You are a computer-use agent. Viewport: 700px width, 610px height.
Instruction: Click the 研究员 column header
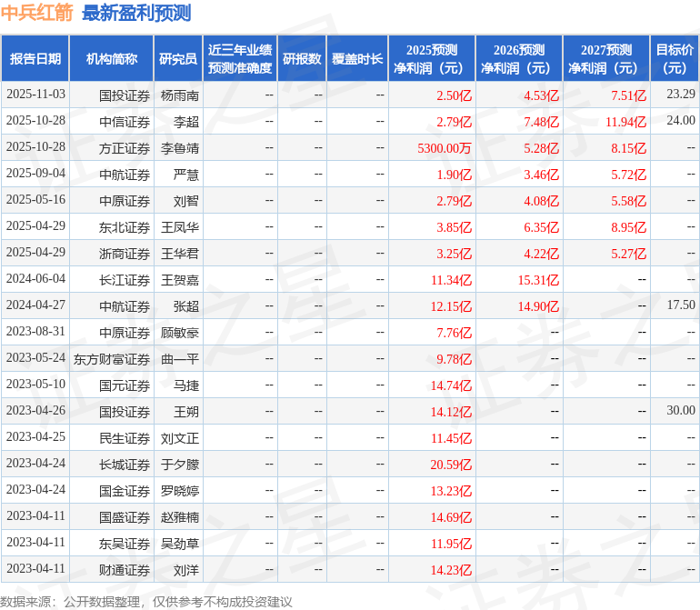178,58
